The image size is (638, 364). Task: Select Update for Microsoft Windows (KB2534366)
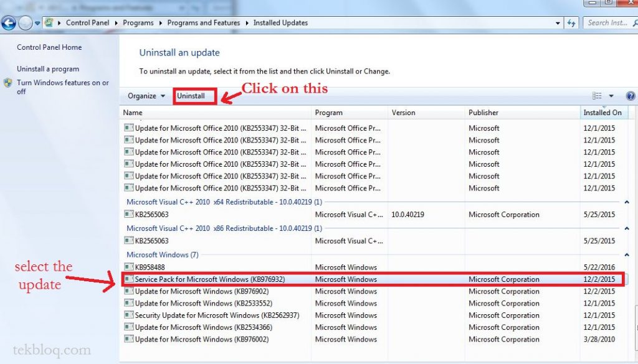point(204,327)
